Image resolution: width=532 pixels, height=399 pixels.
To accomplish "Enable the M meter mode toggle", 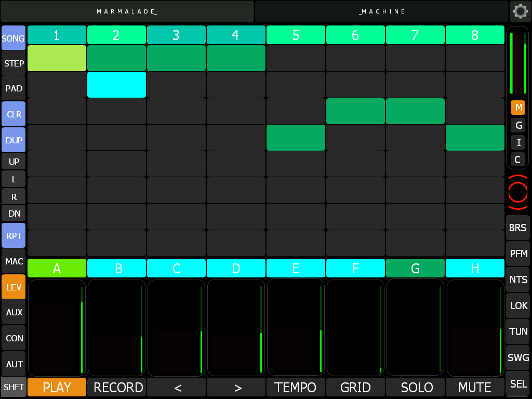I will pyautogui.click(x=517, y=108).
